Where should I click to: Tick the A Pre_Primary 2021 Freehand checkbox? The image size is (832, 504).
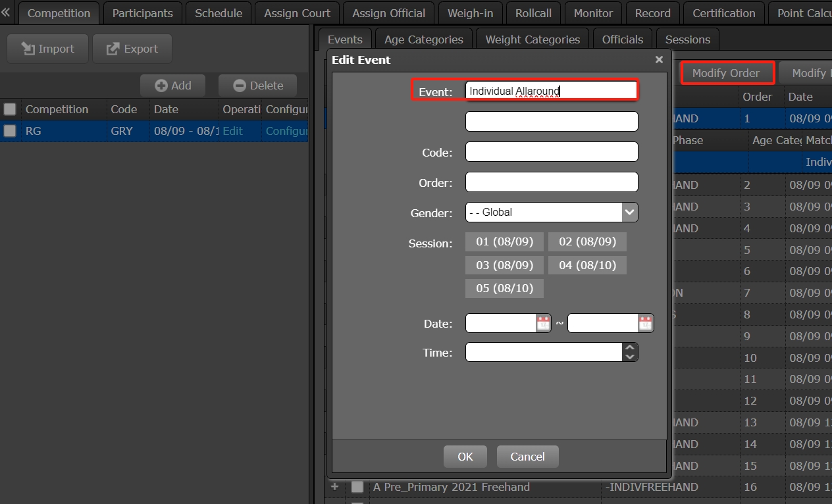point(357,487)
